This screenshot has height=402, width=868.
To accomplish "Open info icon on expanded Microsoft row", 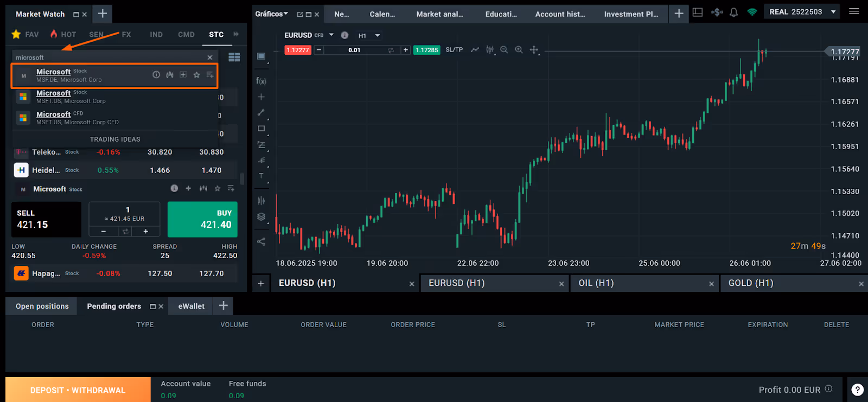I will [x=174, y=188].
